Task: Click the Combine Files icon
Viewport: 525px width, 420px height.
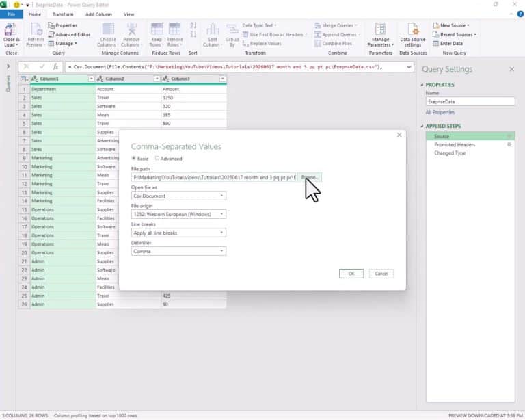Action: tap(317, 44)
